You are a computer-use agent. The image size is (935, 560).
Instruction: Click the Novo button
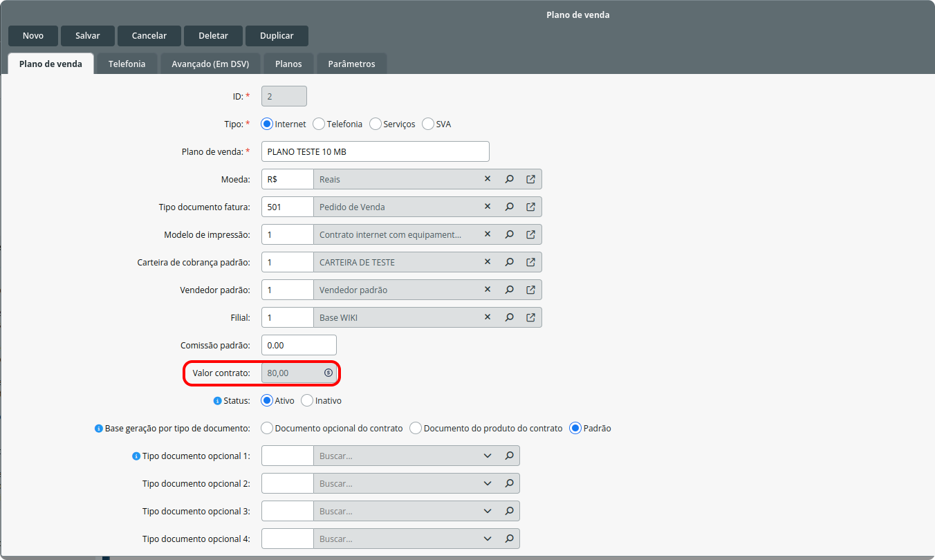point(33,36)
